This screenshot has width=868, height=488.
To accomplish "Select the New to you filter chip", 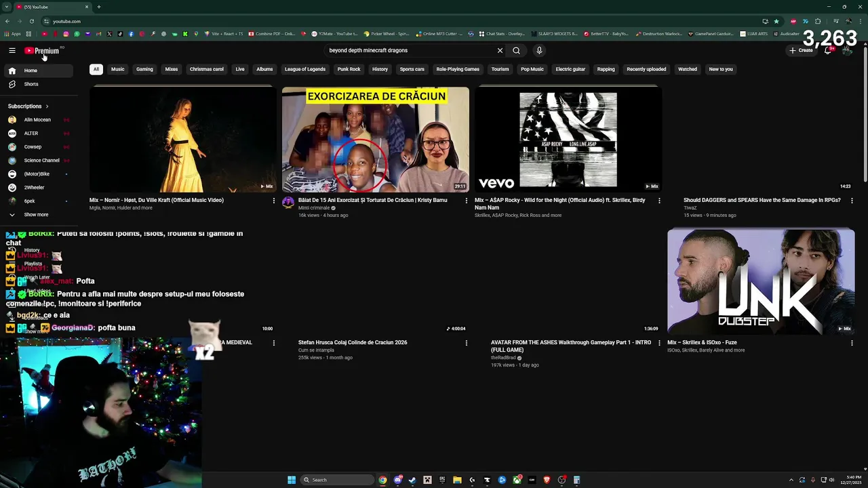I will pyautogui.click(x=721, y=69).
